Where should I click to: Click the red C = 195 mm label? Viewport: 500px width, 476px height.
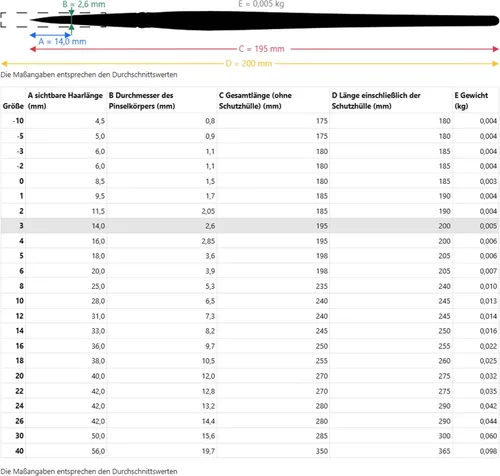pyautogui.click(x=261, y=49)
